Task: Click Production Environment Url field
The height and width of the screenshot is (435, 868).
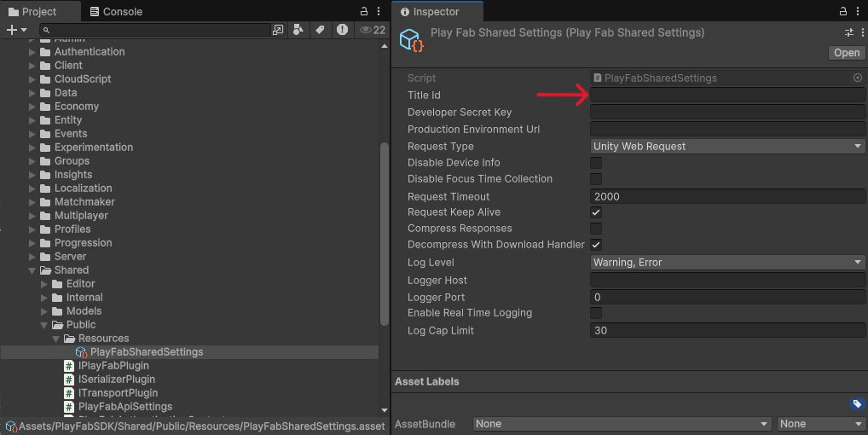Action: coord(727,129)
